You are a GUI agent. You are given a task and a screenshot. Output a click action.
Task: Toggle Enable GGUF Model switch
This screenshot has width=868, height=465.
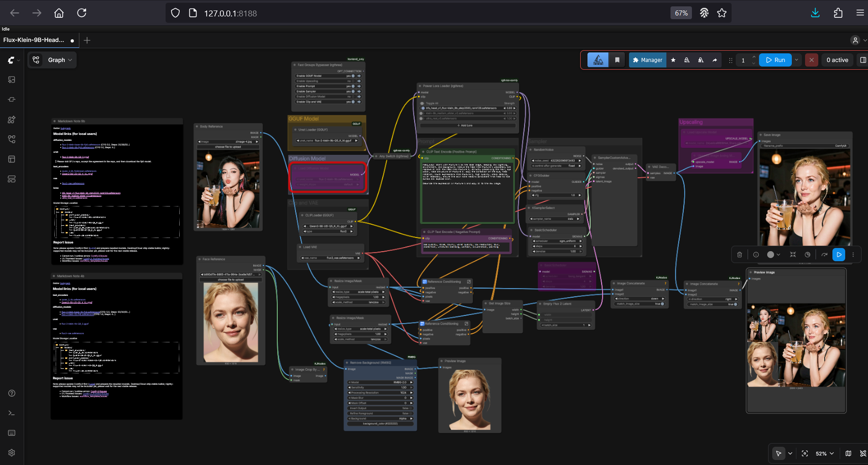[353, 76]
